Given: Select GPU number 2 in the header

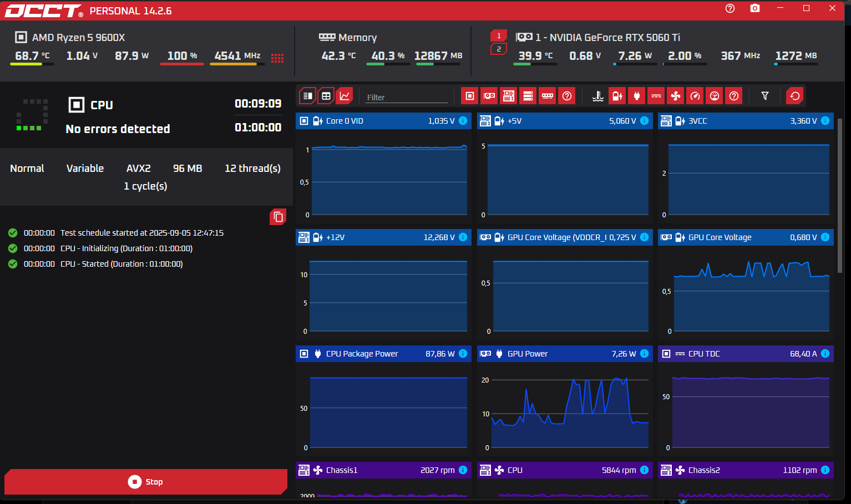Looking at the screenshot, I should tap(499, 49).
